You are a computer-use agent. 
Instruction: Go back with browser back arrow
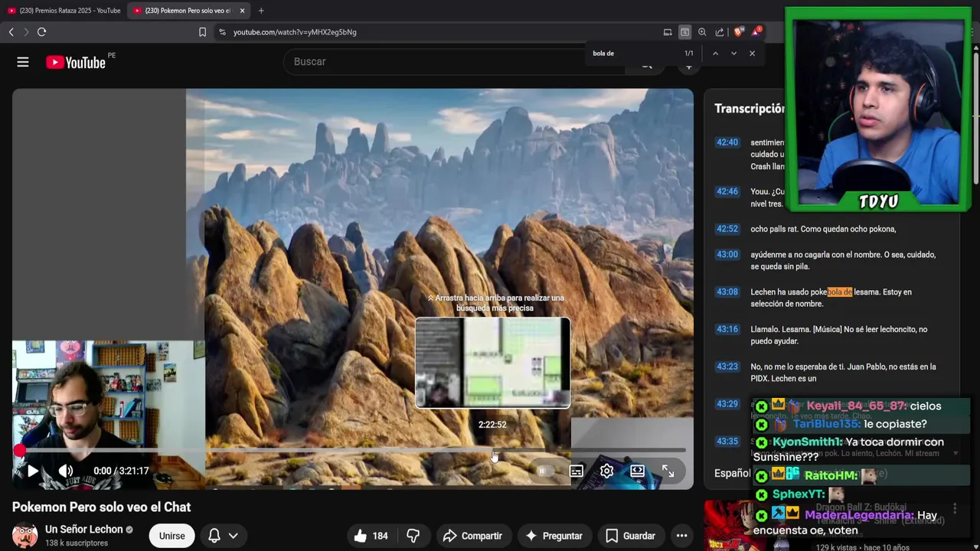[11, 32]
